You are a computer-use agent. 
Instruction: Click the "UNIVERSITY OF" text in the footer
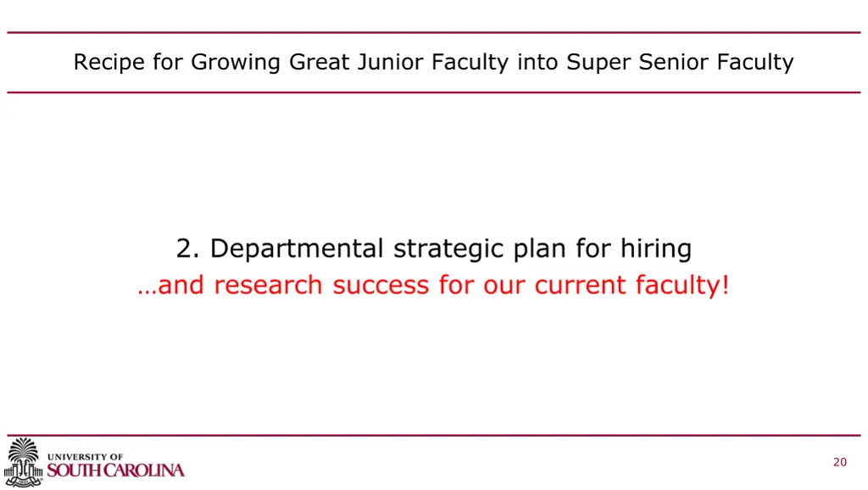coord(85,457)
